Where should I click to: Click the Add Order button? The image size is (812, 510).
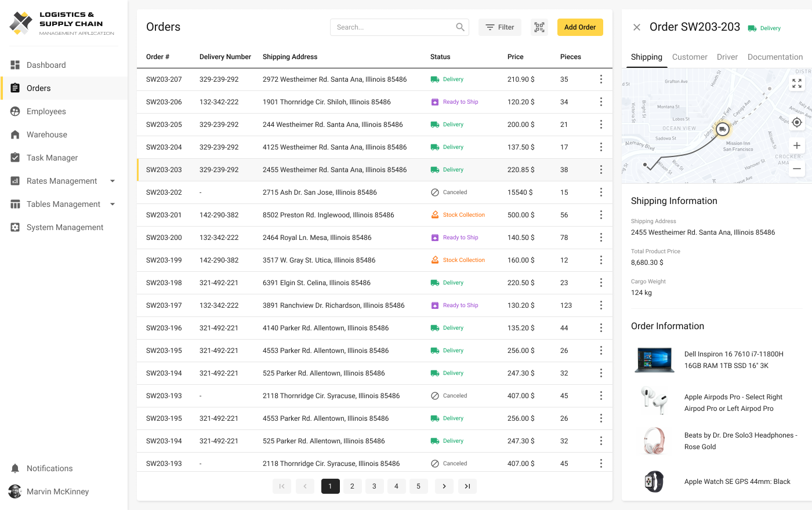click(579, 27)
